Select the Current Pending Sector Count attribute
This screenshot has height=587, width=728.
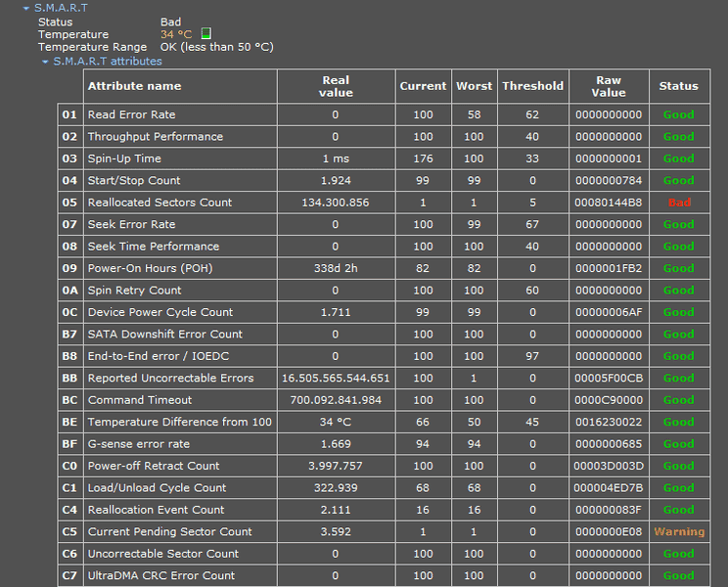point(169,532)
